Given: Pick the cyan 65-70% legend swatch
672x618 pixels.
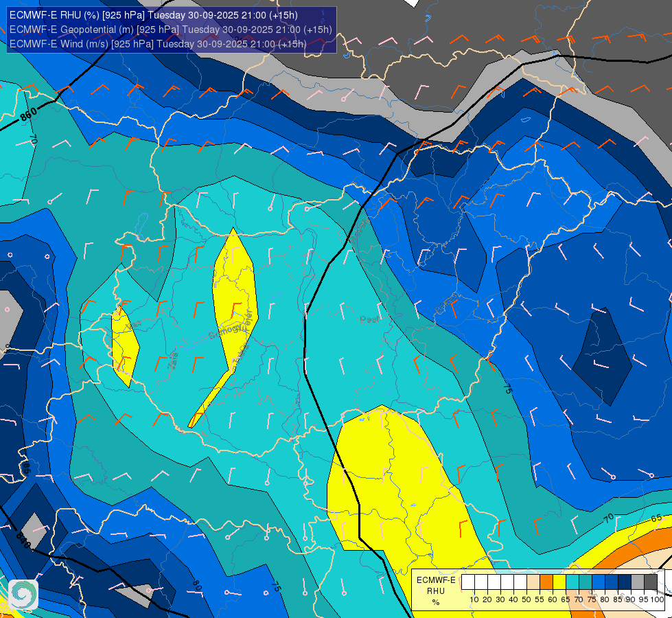Looking at the screenshot, I should point(572,582).
